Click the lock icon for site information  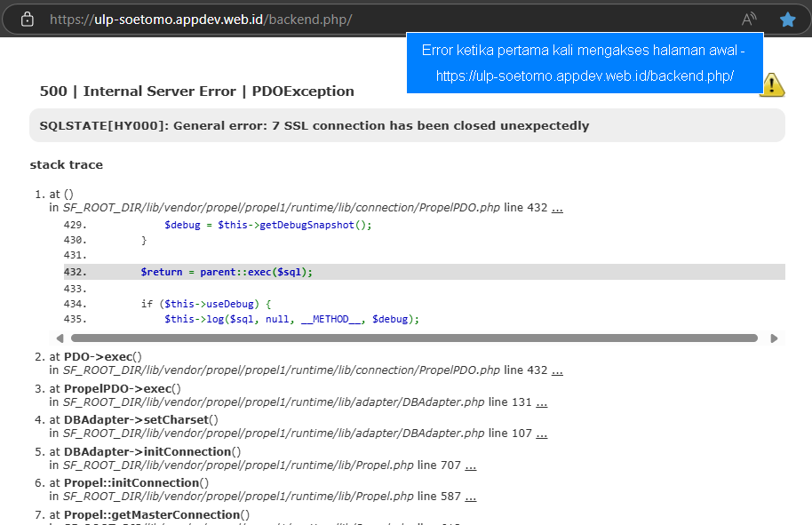[28, 19]
